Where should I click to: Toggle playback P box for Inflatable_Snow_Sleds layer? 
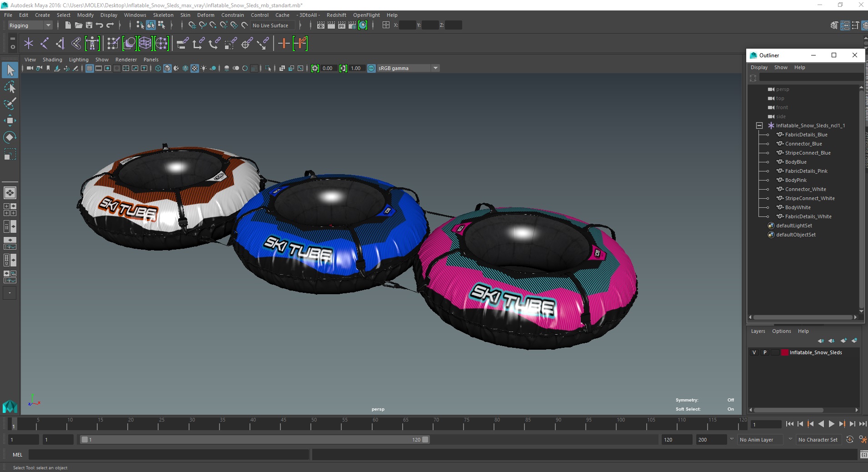765,352
